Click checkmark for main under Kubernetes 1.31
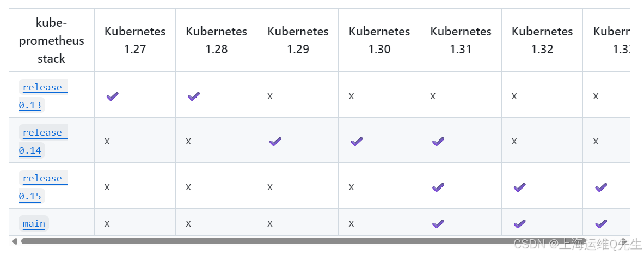Viewport: 644px width, 255px height. tap(438, 224)
